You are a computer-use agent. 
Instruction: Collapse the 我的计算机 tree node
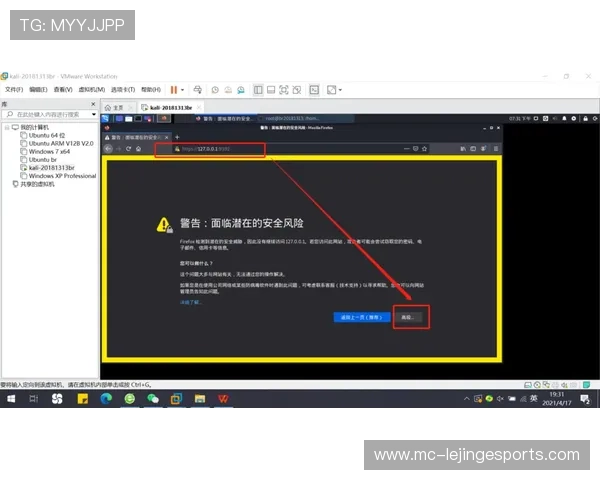7,127
